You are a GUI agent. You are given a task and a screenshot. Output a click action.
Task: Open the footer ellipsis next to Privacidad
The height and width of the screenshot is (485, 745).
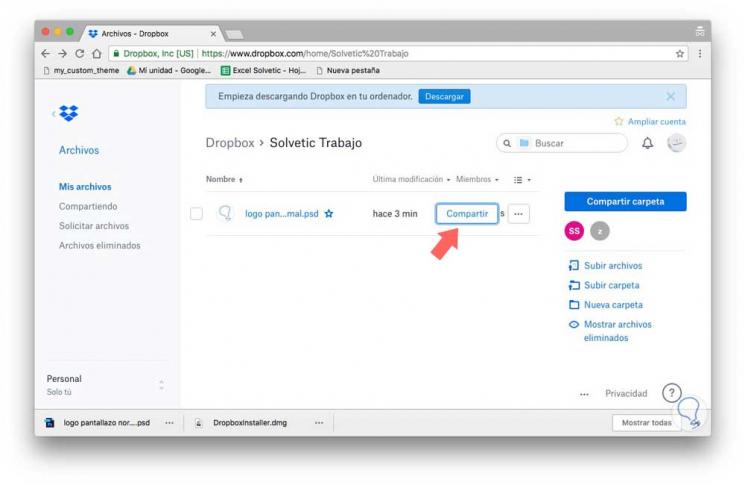pos(584,394)
